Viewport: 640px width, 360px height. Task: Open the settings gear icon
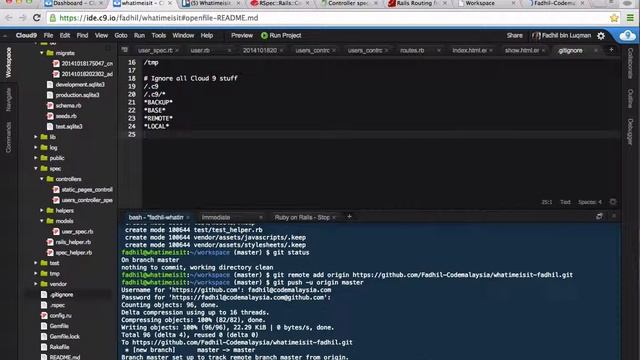pos(601,36)
